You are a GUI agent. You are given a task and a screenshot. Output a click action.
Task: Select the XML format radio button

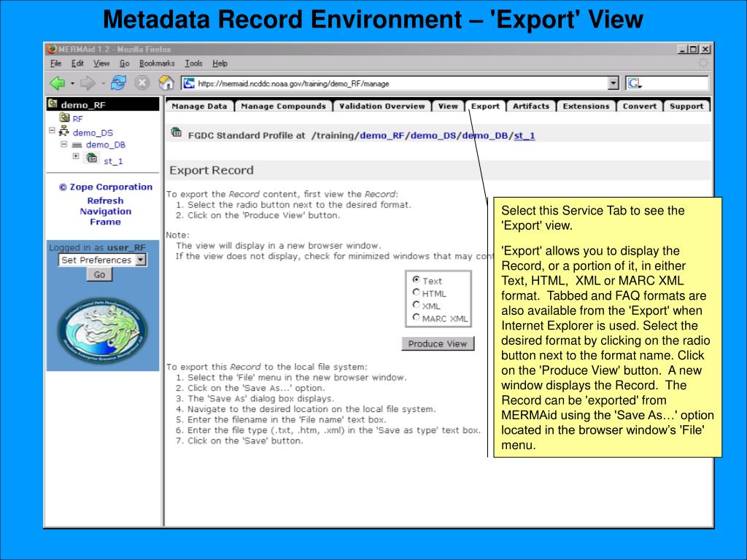(x=416, y=304)
